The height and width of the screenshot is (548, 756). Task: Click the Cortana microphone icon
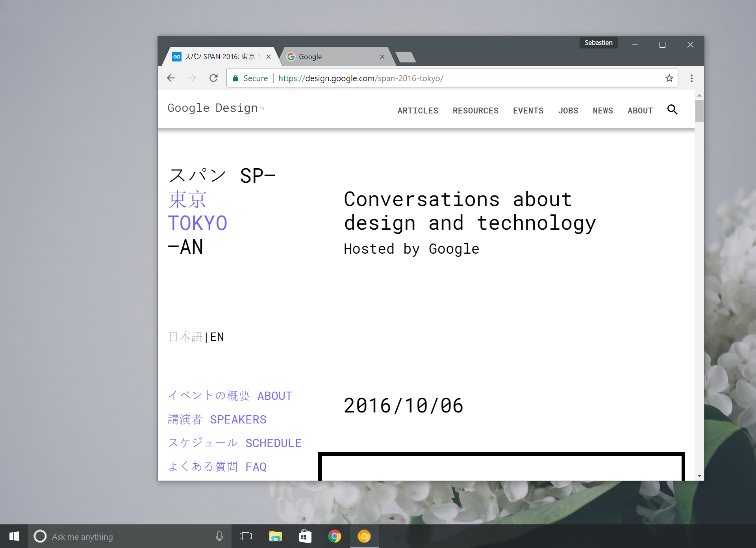[x=219, y=536]
